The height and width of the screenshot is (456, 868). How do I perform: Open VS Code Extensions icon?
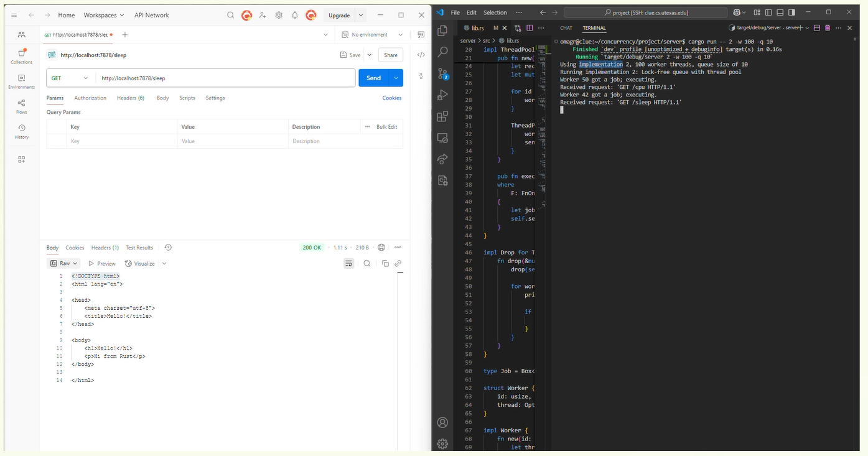coord(442,116)
